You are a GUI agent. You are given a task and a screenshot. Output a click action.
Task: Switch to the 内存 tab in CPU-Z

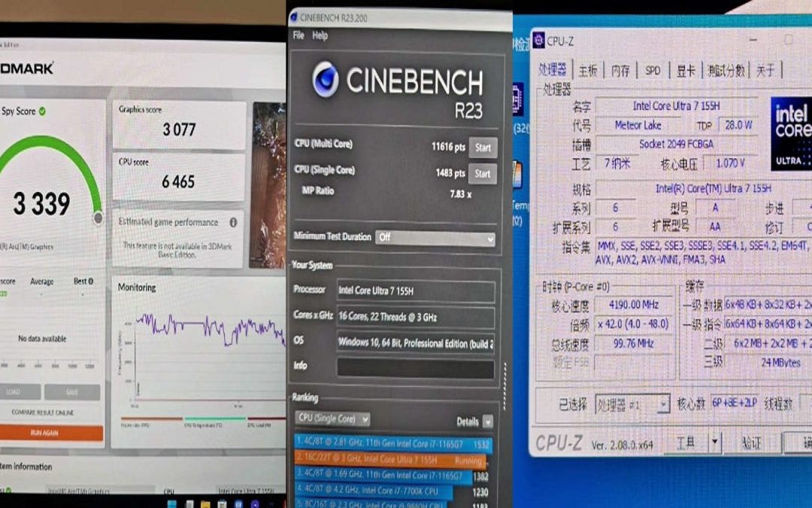[x=620, y=70]
